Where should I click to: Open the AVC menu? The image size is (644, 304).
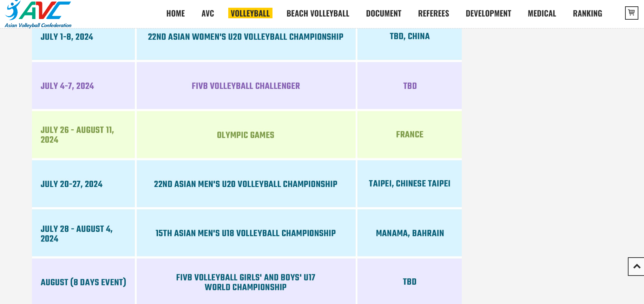208,14
